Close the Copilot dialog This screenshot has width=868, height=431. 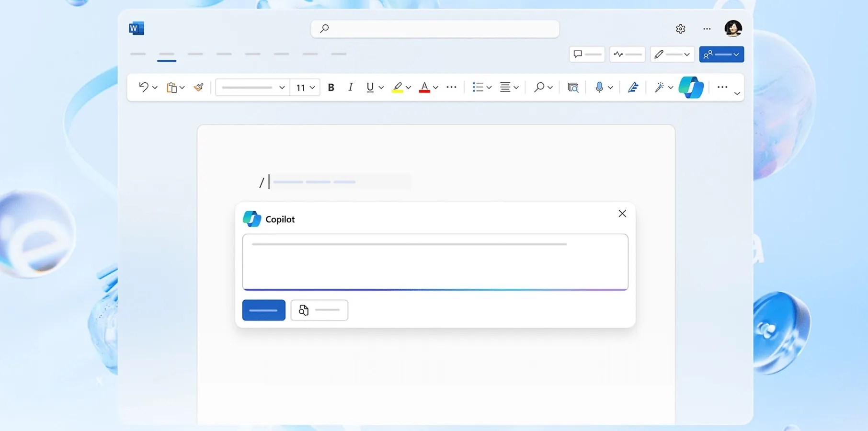622,214
